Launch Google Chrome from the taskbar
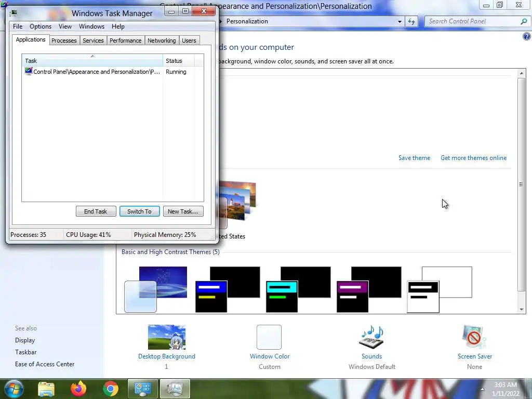 pyautogui.click(x=111, y=389)
